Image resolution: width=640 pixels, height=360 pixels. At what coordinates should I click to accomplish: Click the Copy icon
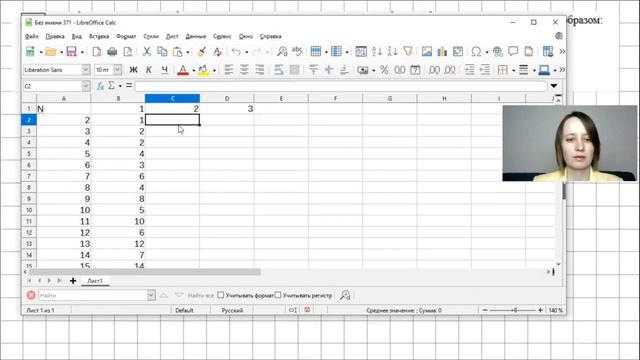click(162, 51)
